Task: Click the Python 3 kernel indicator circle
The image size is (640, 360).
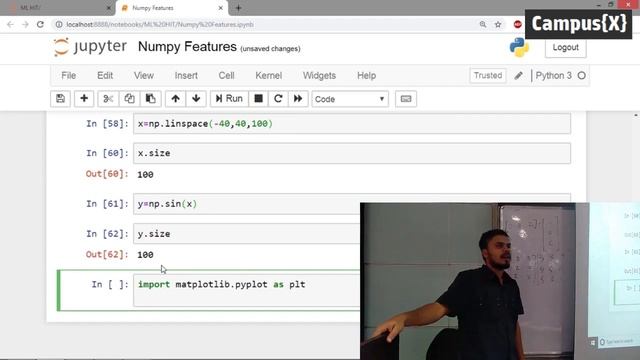Action: pos(582,76)
